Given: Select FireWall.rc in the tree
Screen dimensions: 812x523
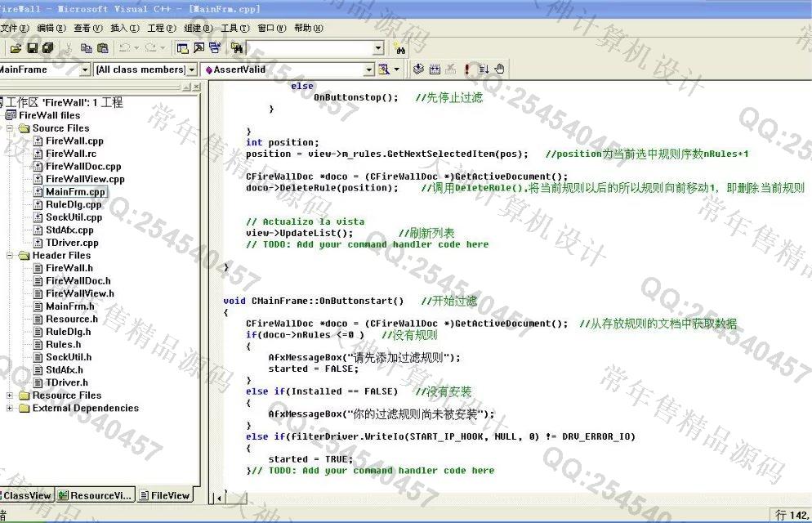Looking at the screenshot, I should 71,154.
